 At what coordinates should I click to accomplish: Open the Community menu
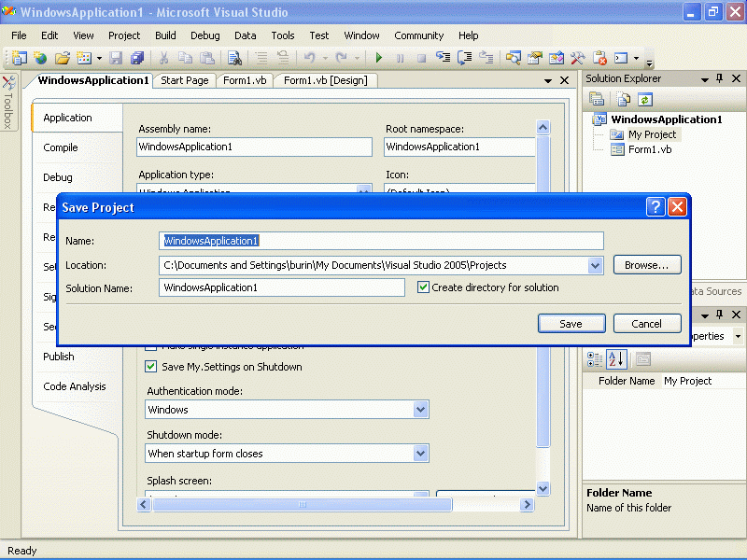(418, 35)
